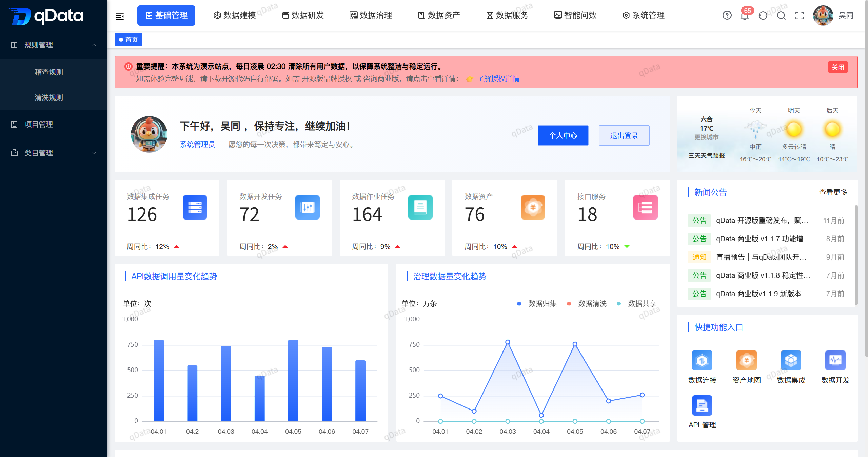This screenshot has height=457, width=868.
Task: Switch to 基础管理 top menu
Action: click(x=166, y=15)
